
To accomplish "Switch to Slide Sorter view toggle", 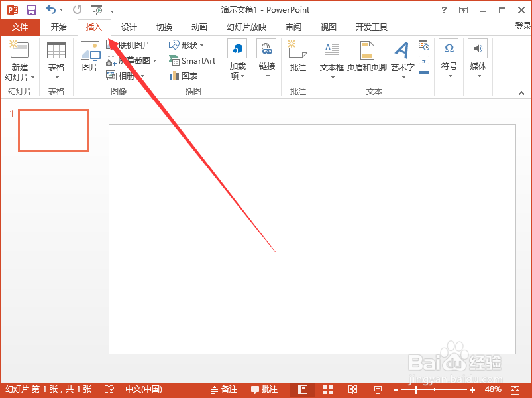I will (x=327, y=389).
